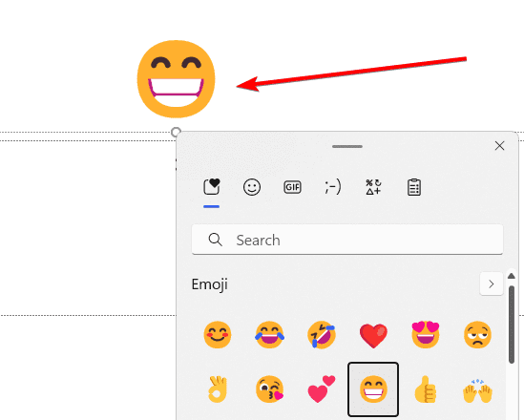Screen dimensions: 524x420
Task: Insert the face blowing a kiss emoji
Action: tap(270, 389)
